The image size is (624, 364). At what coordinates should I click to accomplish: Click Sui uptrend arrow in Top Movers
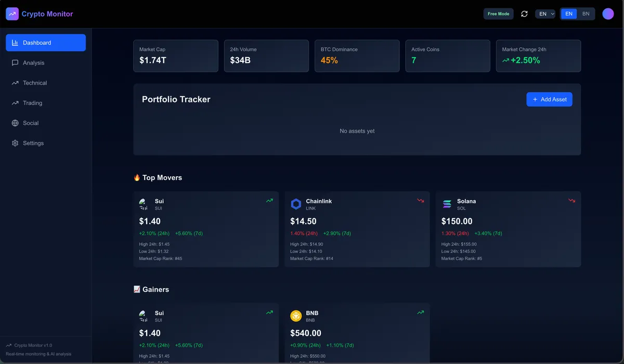(269, 200)
